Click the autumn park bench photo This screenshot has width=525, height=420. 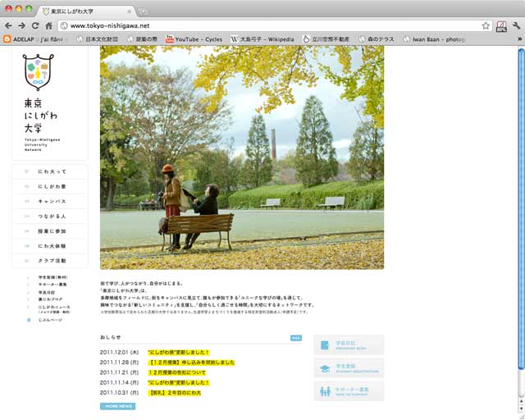(x=242, y=157)
